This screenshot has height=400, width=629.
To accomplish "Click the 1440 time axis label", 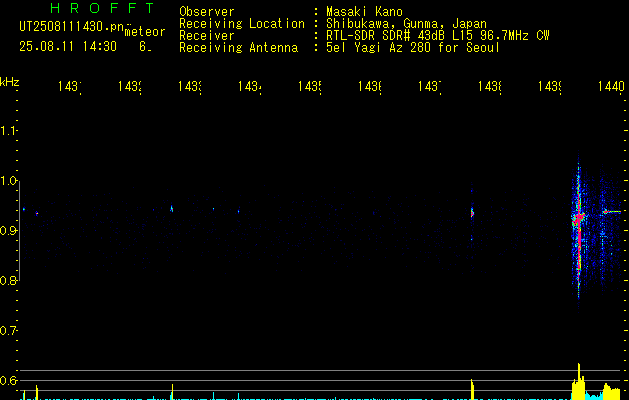I will click(611, 86).
